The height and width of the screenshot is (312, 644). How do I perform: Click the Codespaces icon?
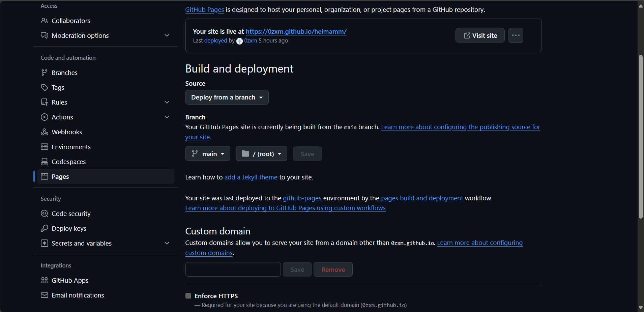[45, 162]
